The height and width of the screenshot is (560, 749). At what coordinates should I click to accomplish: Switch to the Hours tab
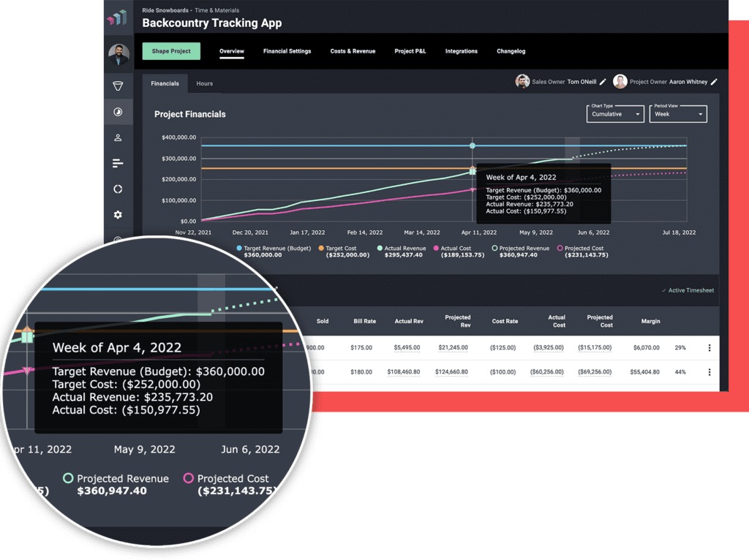coord(204,83)
